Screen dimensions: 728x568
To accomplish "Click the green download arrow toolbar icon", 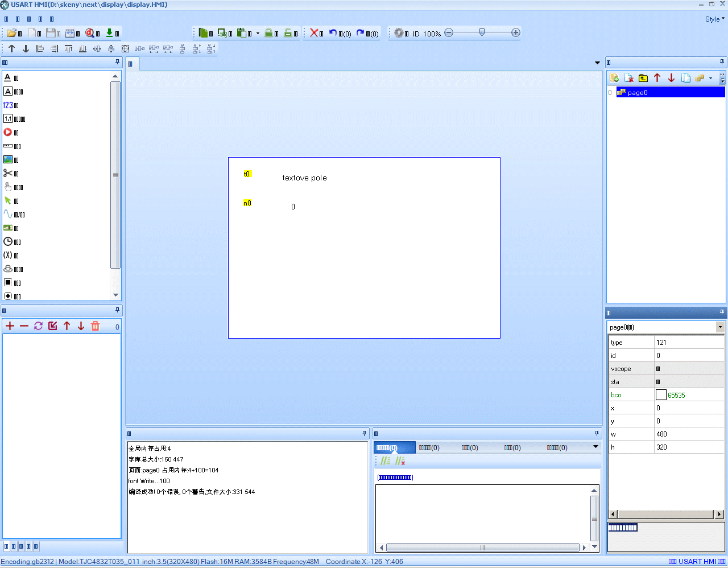I will [110, 33].
